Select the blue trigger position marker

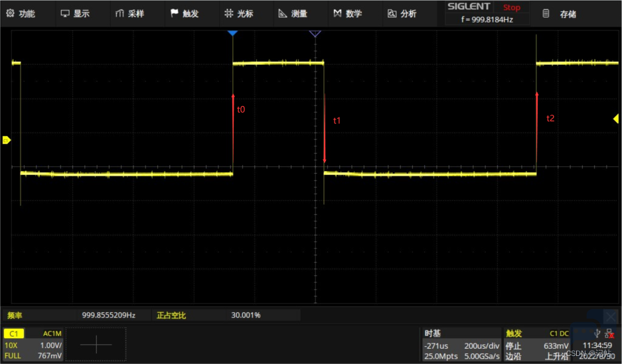click(232, 33)
